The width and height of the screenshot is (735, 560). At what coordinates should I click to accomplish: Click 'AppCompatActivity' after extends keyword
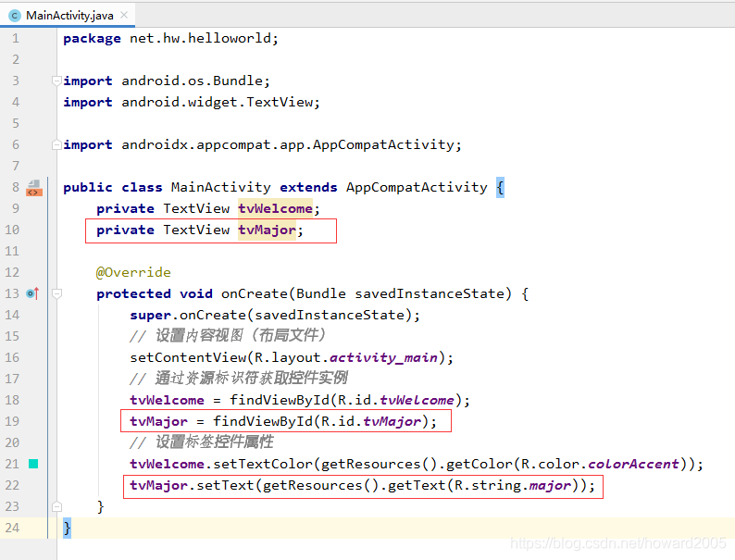[417, 188]
